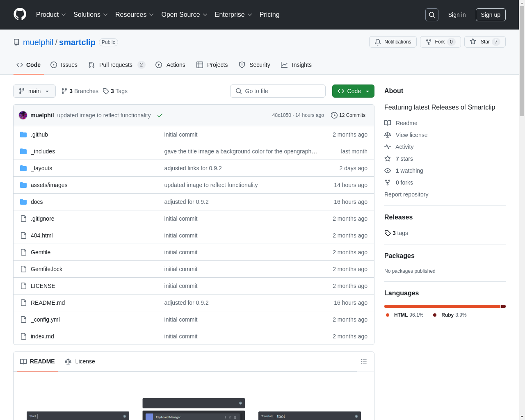Open the 7 stars link

pos(399,159)
